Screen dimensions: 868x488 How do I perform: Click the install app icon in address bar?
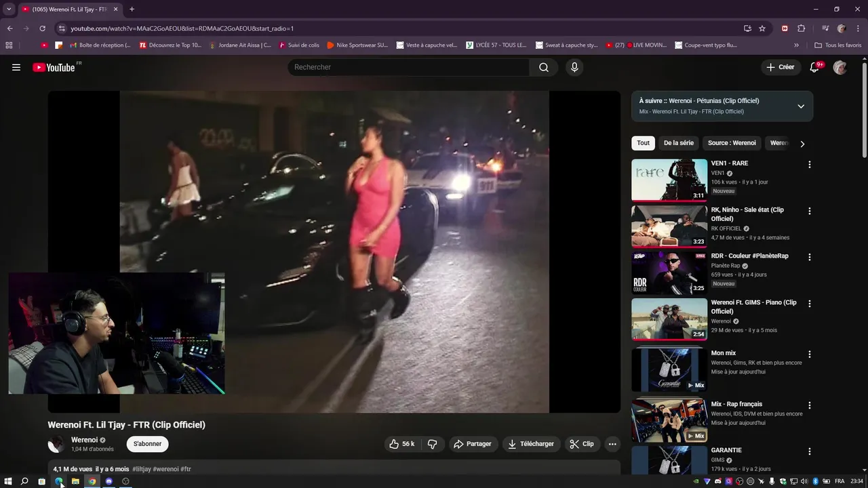(747, 28)
